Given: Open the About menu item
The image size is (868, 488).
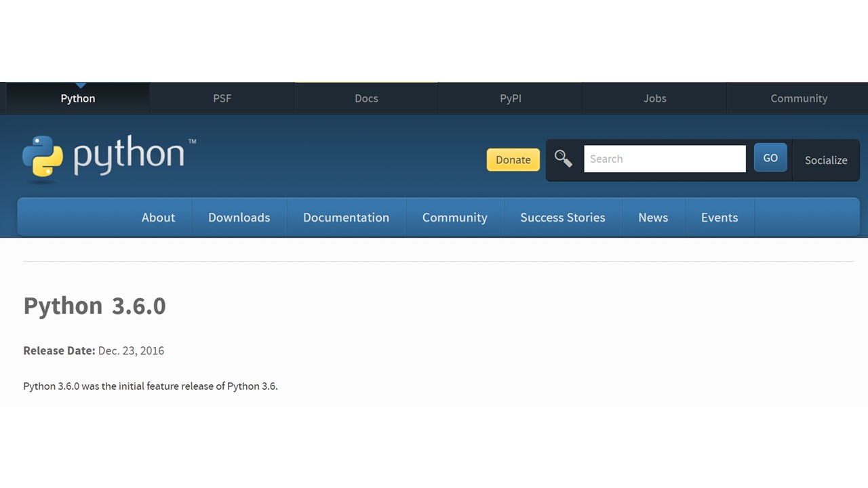Looking at the screenshot, I should pyautogui.click(x=158, y=218).
